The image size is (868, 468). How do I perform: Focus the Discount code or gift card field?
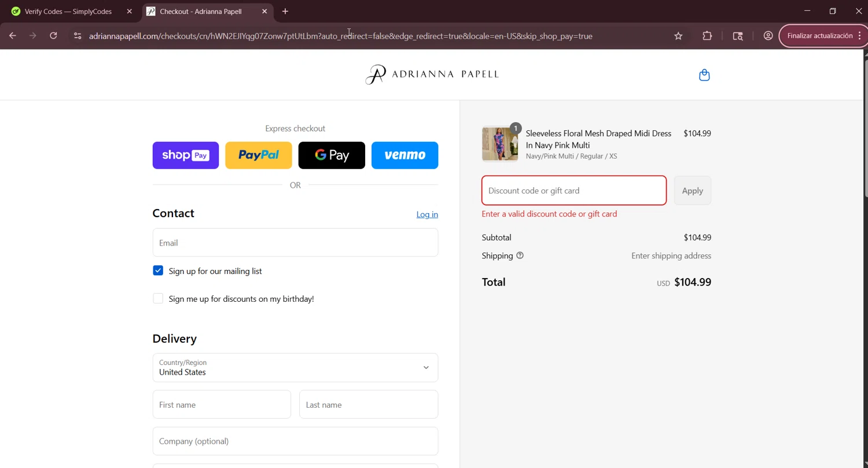pos(574,191)
